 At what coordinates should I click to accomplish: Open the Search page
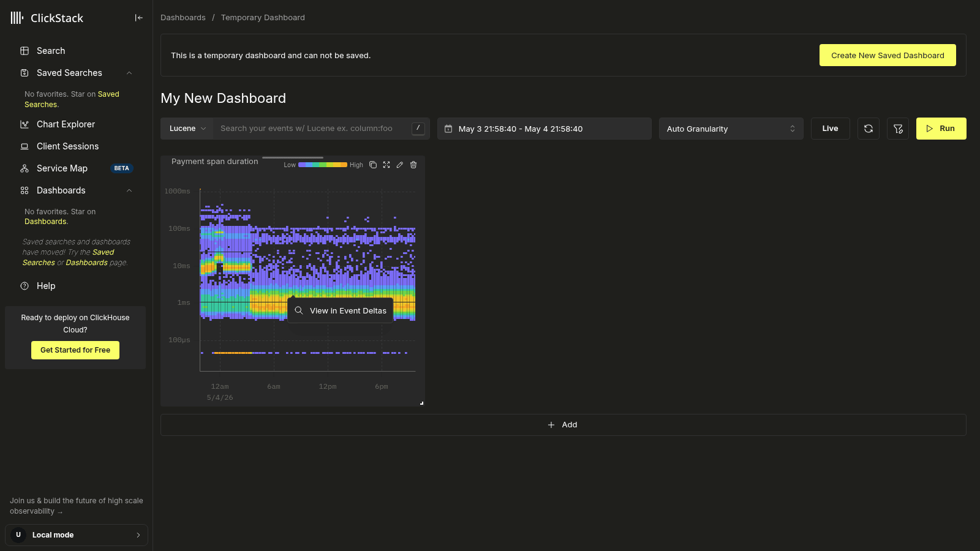[x=51, y=51]
